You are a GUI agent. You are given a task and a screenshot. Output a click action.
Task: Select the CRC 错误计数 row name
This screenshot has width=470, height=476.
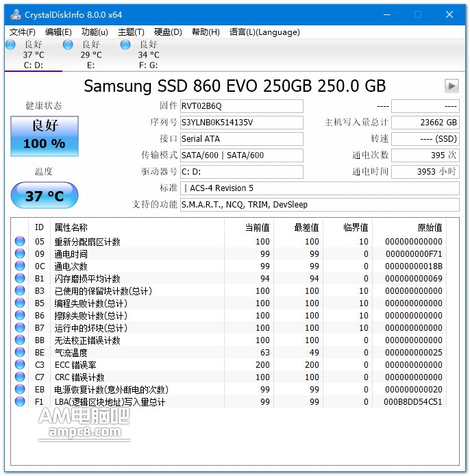click(79, 377)
